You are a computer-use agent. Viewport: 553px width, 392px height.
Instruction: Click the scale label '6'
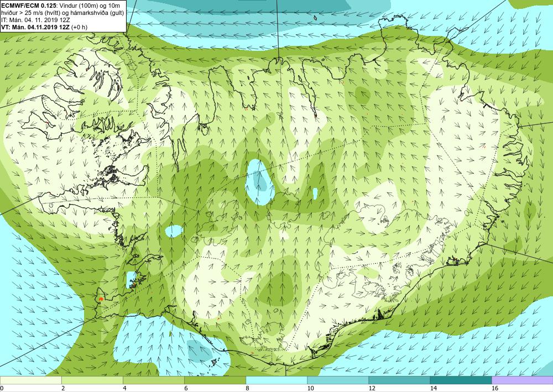click(x=186, y=388)
